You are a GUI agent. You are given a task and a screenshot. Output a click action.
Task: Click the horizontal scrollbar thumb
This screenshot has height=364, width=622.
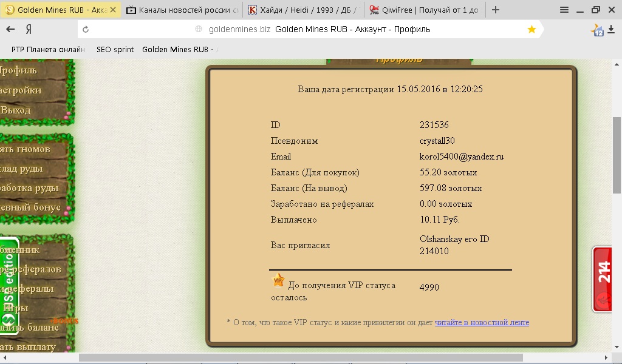[301, 358]
